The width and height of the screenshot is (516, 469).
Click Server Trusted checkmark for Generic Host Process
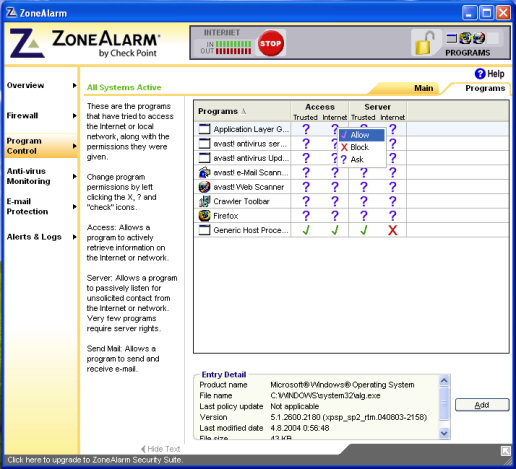pyautogui.click(x=364, y=230)
